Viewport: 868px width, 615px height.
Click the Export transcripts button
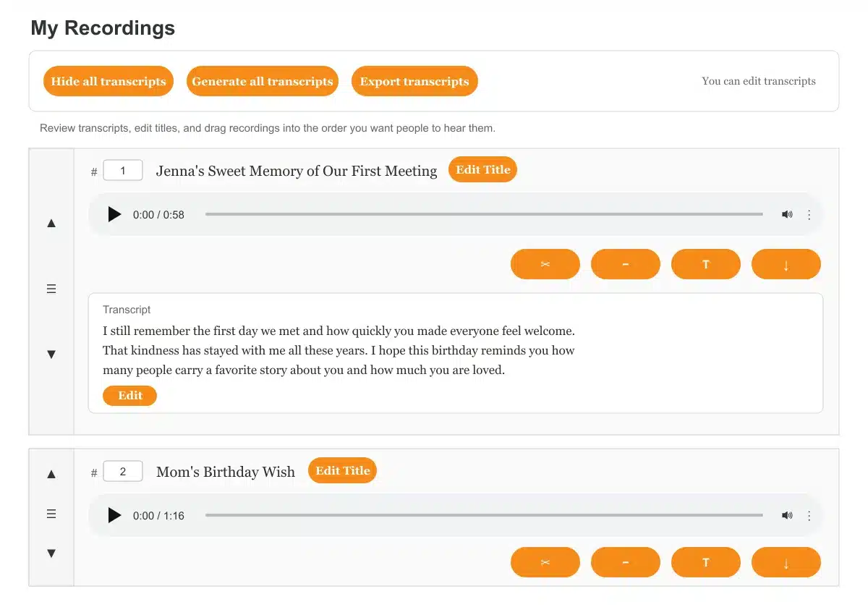[414, 81]
